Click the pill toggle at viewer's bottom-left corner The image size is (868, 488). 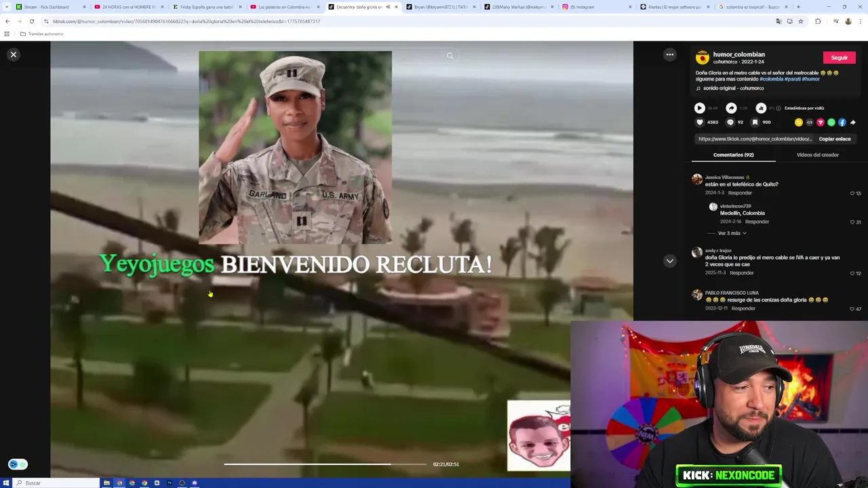click(18, 464)
